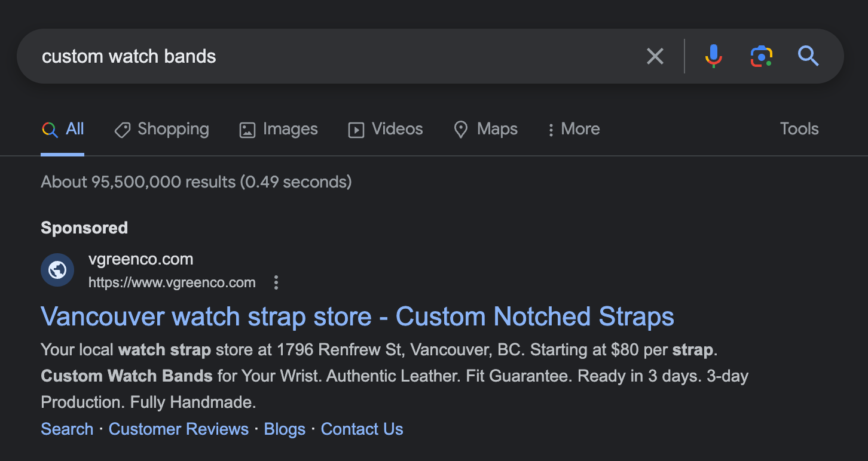Open the Search sitelink under the ad
Image resolution: width=868 pixels, height=461 pixels.
(x=67, y=429)
